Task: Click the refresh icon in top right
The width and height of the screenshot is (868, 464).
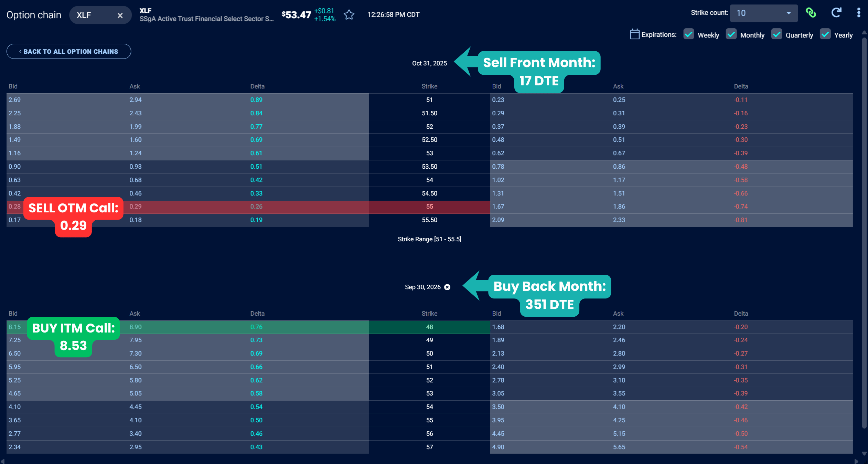Action: pyautogui.click(x=836, y=13)
